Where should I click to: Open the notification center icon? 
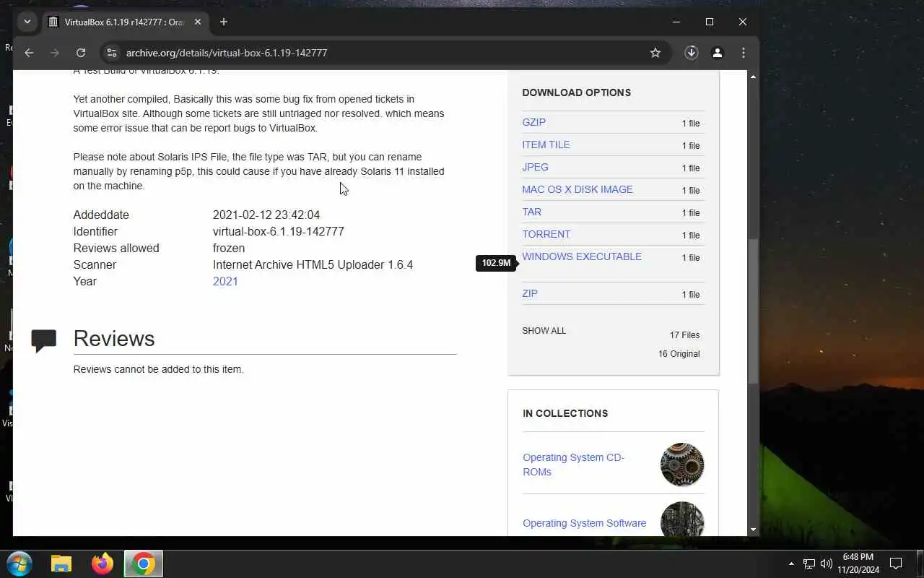tap(896, 564)
